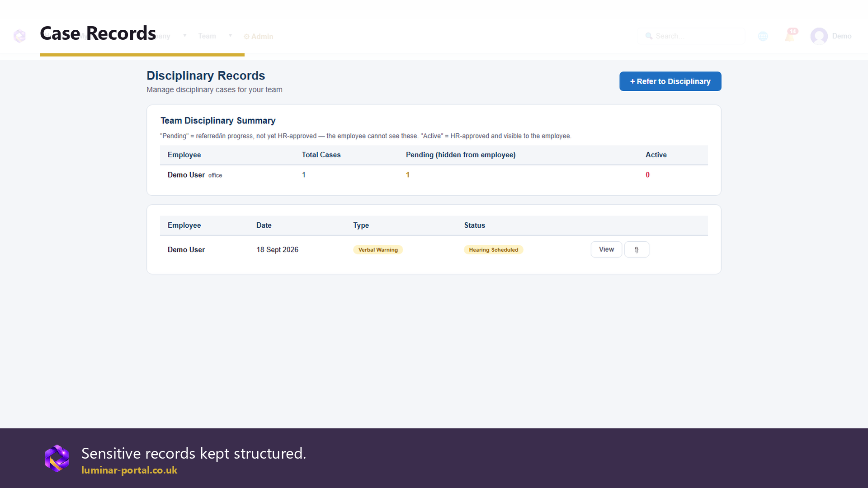Click the pending count of 1
The width and height of the screenshot is (868, 488).
pyautogui.click(x=408, y=175)
